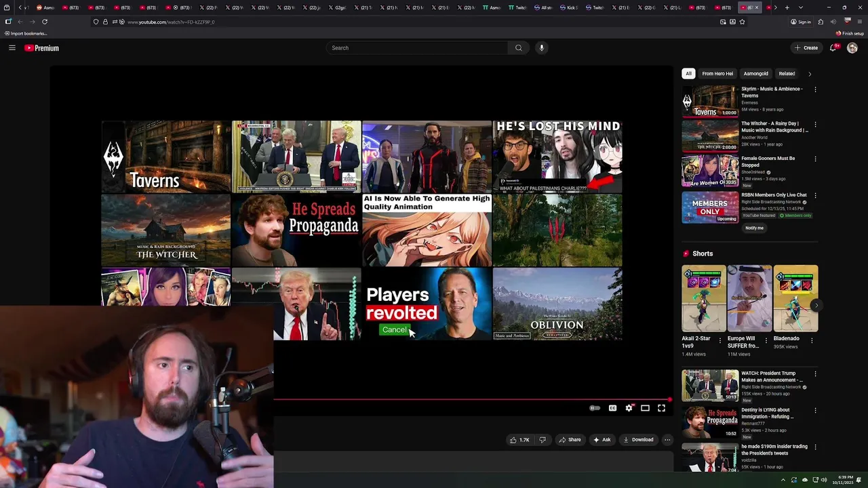The height and width of the screenshot is (488, 868).
Task: Open options for Skyrim Taverns video
Action: (815, 89)
